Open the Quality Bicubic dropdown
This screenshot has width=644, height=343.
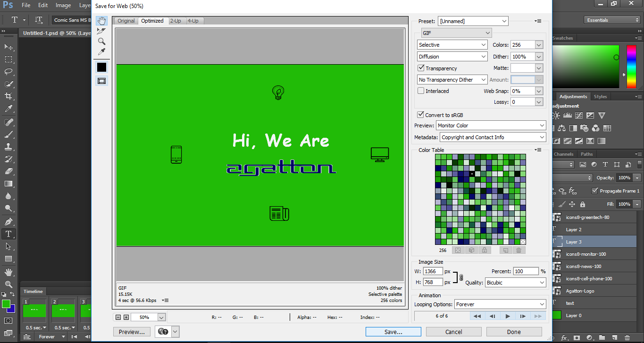point(516,283)
